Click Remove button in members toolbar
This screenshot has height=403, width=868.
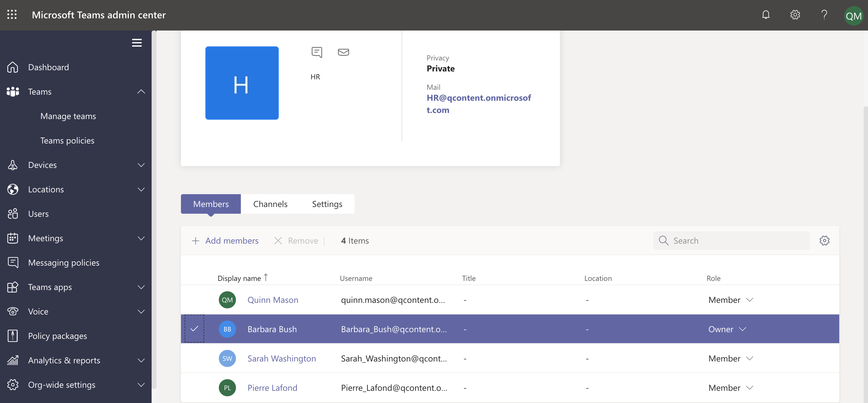(x=296, y=240)
